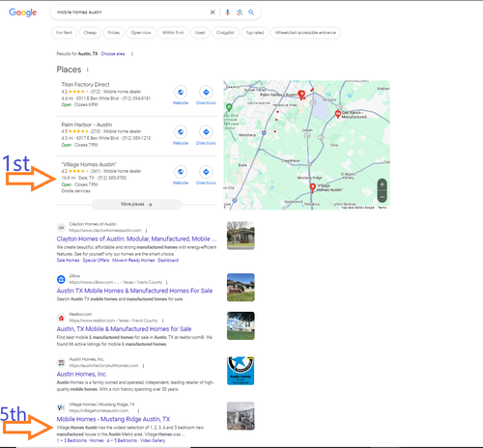Screen dimensions: 483x448
Task: Click the Village Homes VH favicon
Action: pos(61,407)
